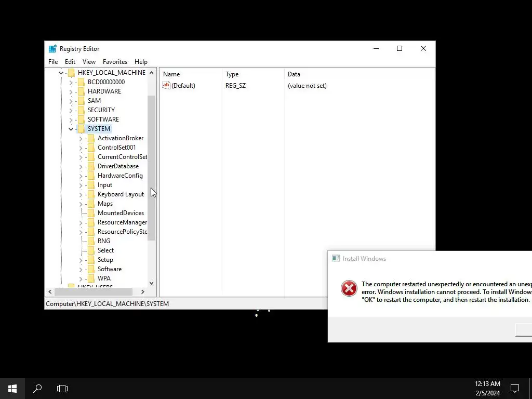Click the Software subkey folder icon
This screenshot has height=399, width=532.
click(91, 269)
